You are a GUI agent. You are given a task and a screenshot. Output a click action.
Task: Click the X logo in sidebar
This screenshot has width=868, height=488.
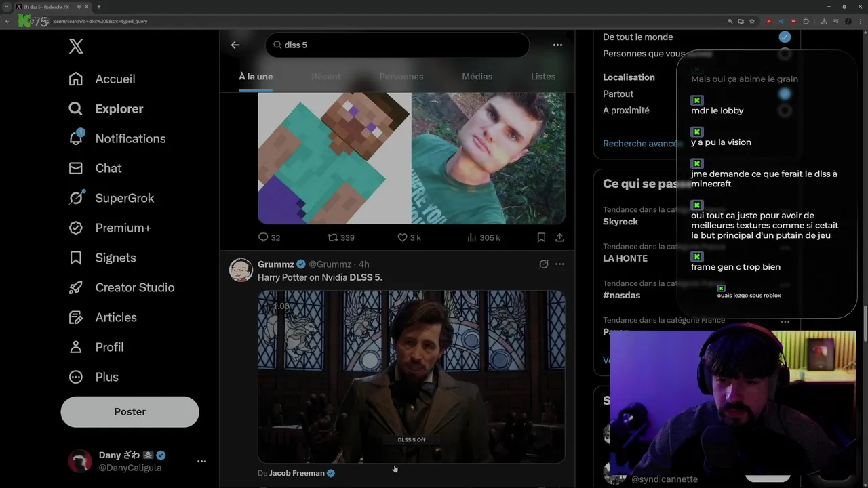coord(76,47)
